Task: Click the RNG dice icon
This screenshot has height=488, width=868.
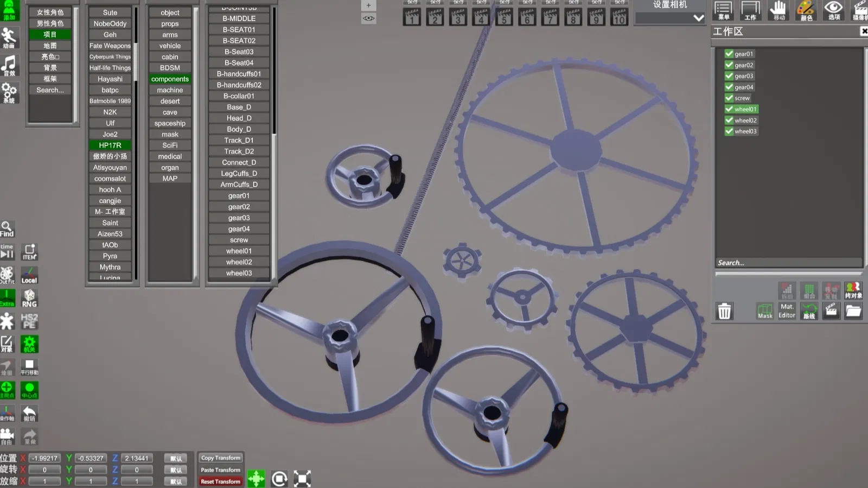Action: [29, 298]
